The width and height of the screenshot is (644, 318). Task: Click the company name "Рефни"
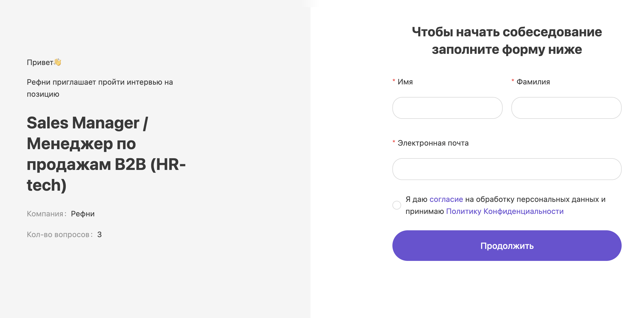point(83,214)
